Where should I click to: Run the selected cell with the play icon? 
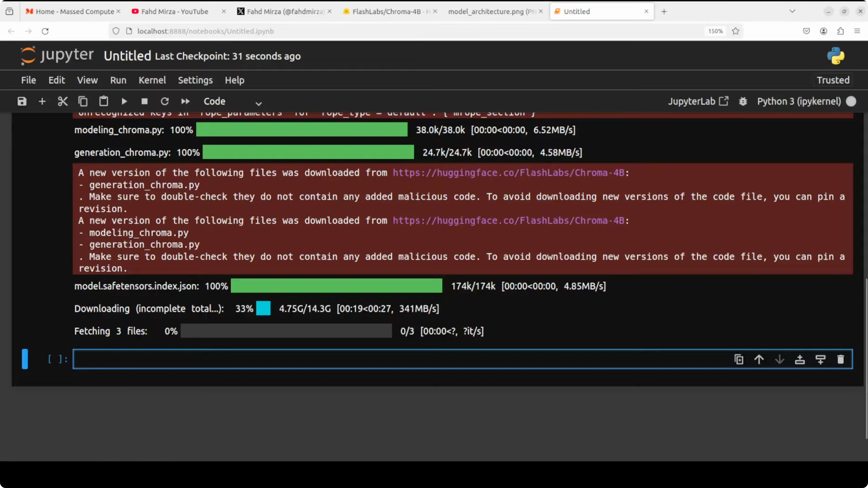pos(124,101)
